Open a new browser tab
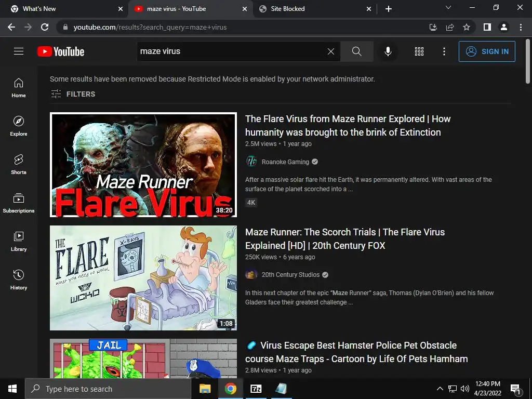The width and height of the screenshot is (532, 399). [x=389, y=9]
